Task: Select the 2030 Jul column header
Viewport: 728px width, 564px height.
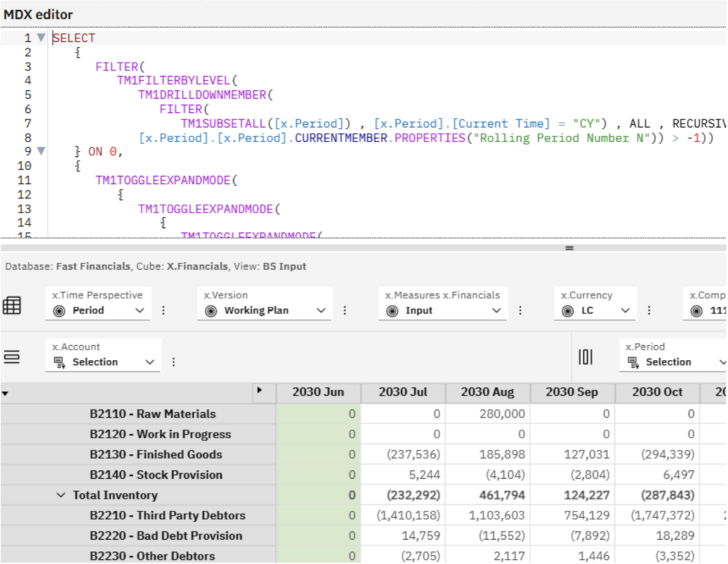Action: click(403, 392)
